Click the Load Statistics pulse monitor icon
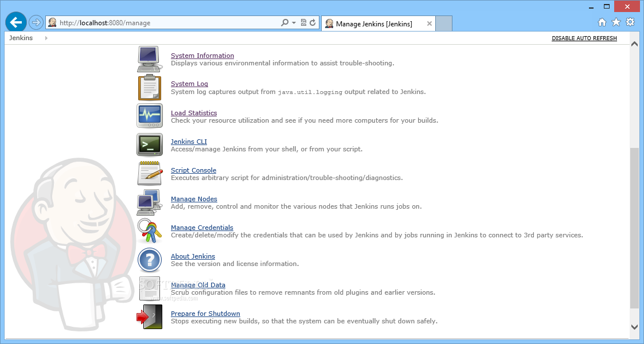This screenshot has height=344, width=644. click(150, 116)
